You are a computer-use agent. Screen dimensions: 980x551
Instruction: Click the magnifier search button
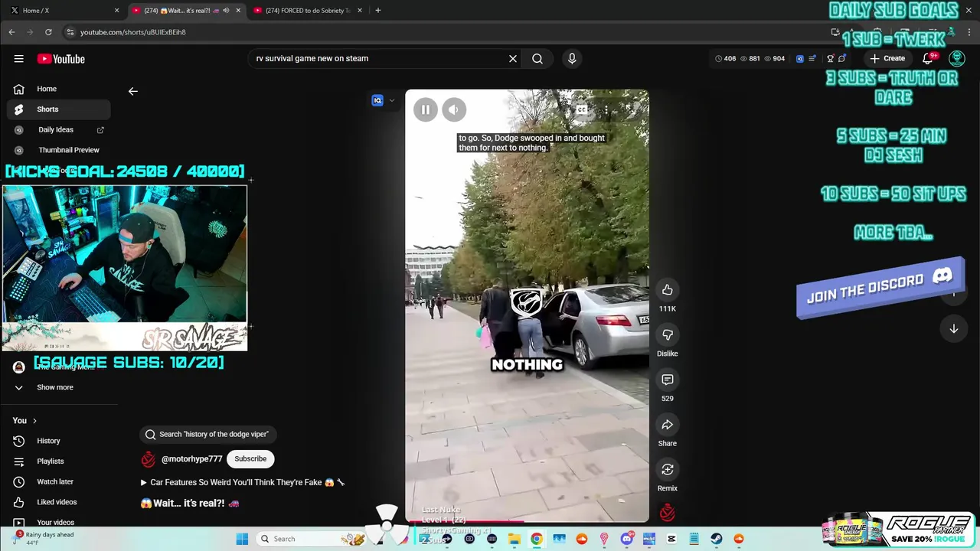(537, 58)
